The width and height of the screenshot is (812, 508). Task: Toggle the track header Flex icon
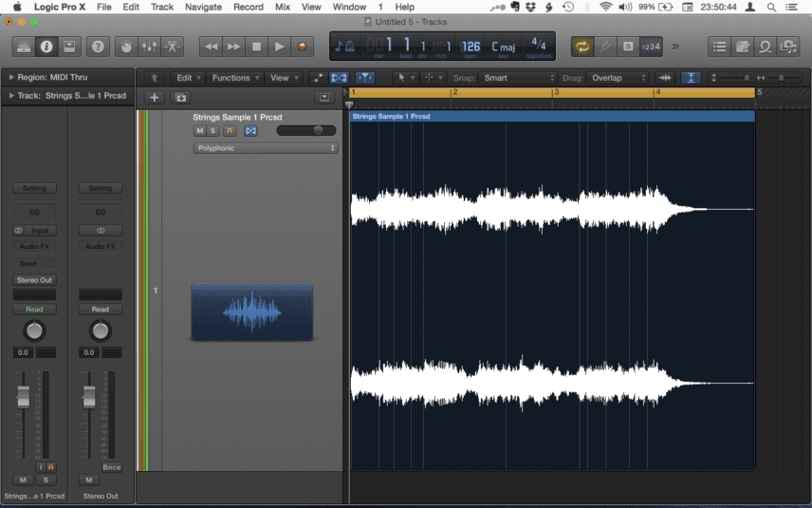[250, 131]
